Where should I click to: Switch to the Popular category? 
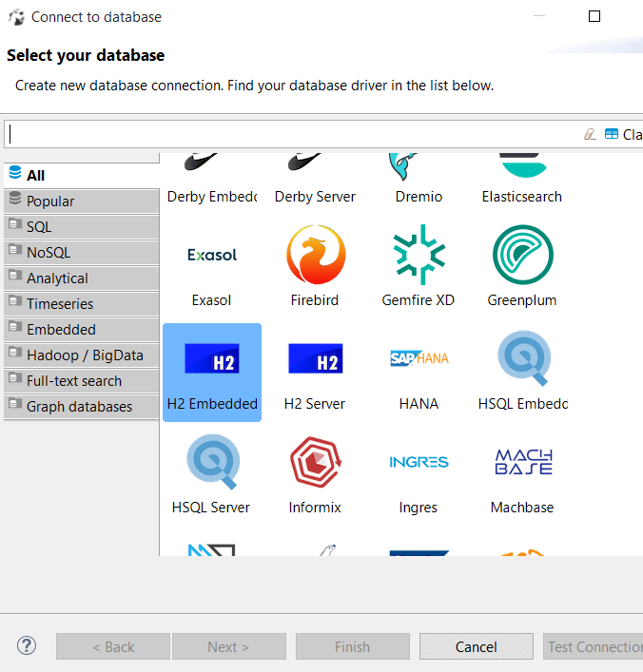click(x=82, y=201)
